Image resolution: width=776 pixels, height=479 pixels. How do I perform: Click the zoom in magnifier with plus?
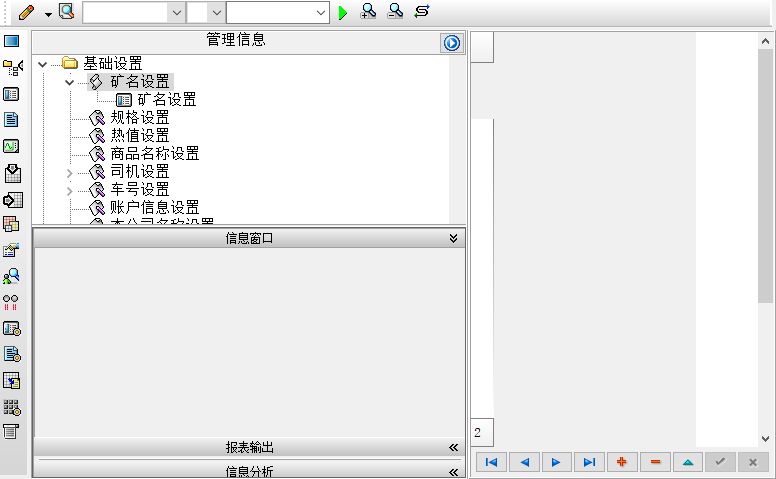pos(369,11)
